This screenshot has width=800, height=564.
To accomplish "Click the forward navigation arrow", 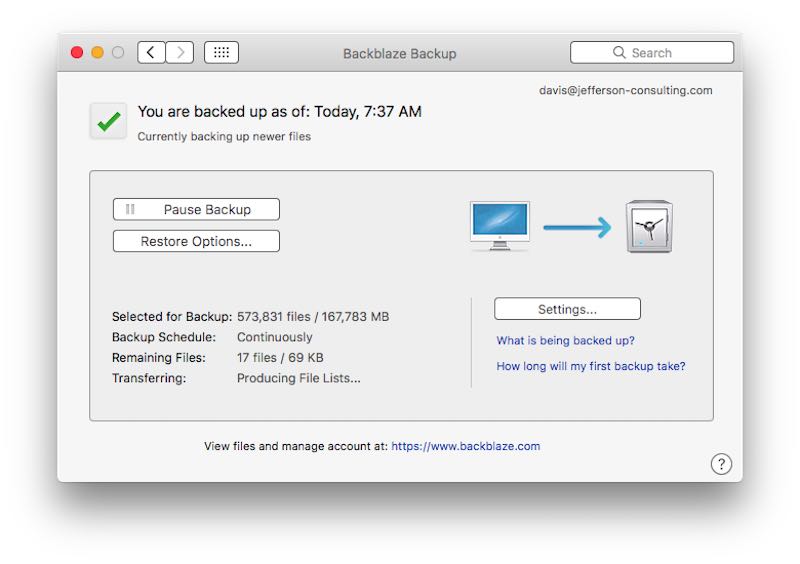I will pos(180,52).
